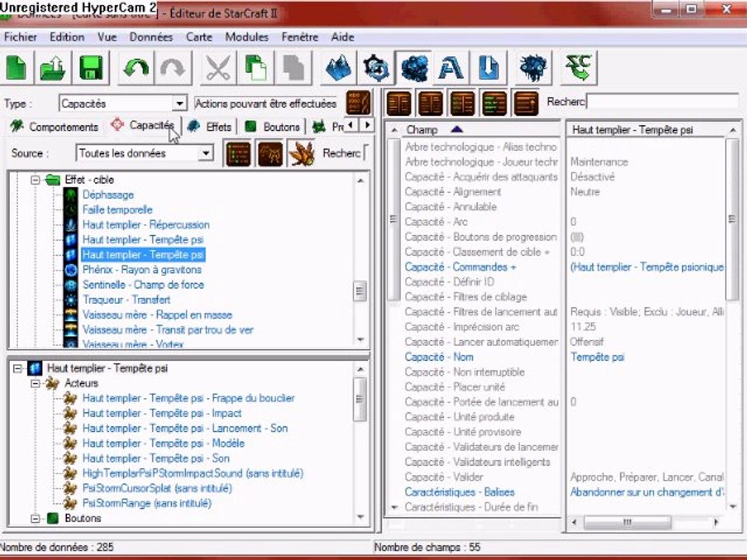Viewport: 747px width, 560px height.
Task: Click the Test Document SC arrow icon
Action: (578, 68)
